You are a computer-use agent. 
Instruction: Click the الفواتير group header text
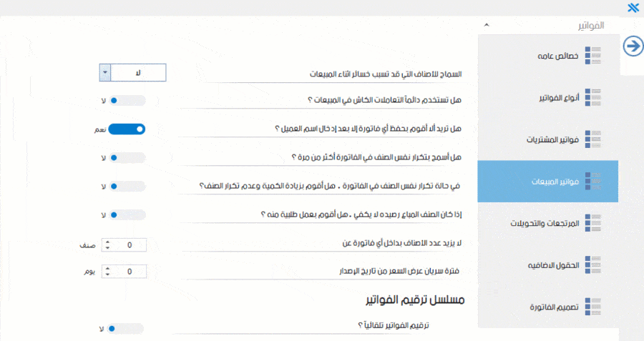click(591, 26)
